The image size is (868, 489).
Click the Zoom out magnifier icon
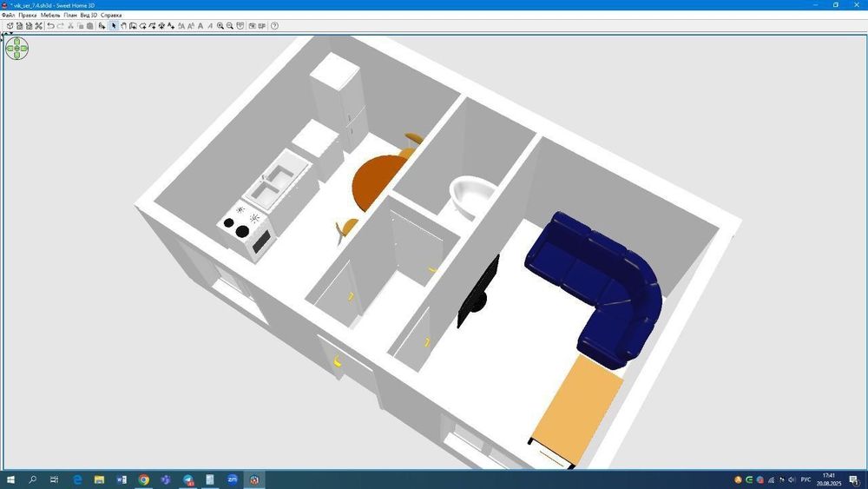click(x=230, y=26)
